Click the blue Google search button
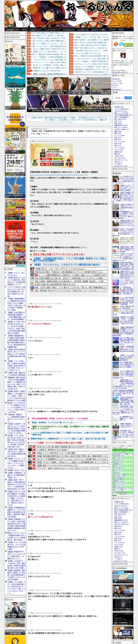 coord(128,98)
